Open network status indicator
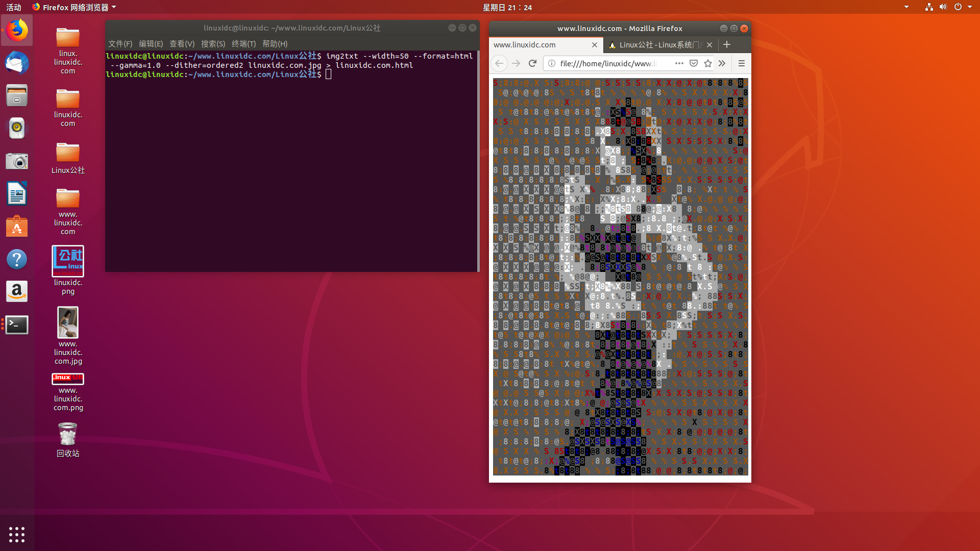This screenshot has width=980, height=551. [x=929, y=7]
